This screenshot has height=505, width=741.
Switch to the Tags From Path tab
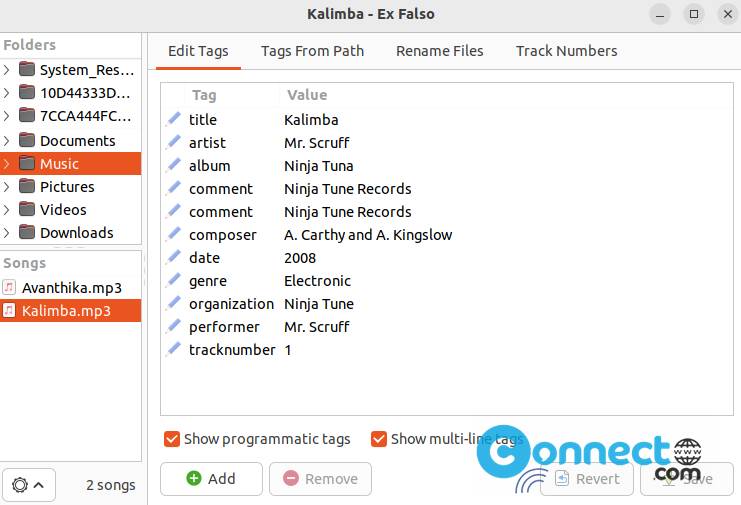pos(312,51)
